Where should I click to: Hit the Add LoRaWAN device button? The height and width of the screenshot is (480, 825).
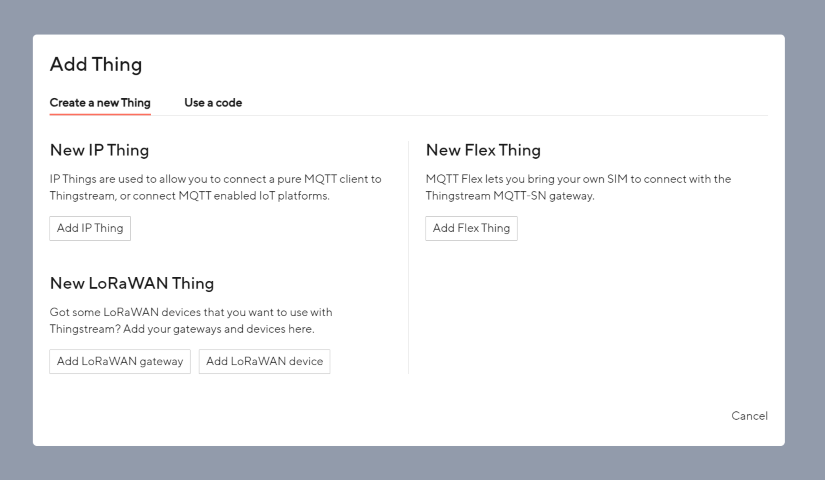tap(264, 361)
